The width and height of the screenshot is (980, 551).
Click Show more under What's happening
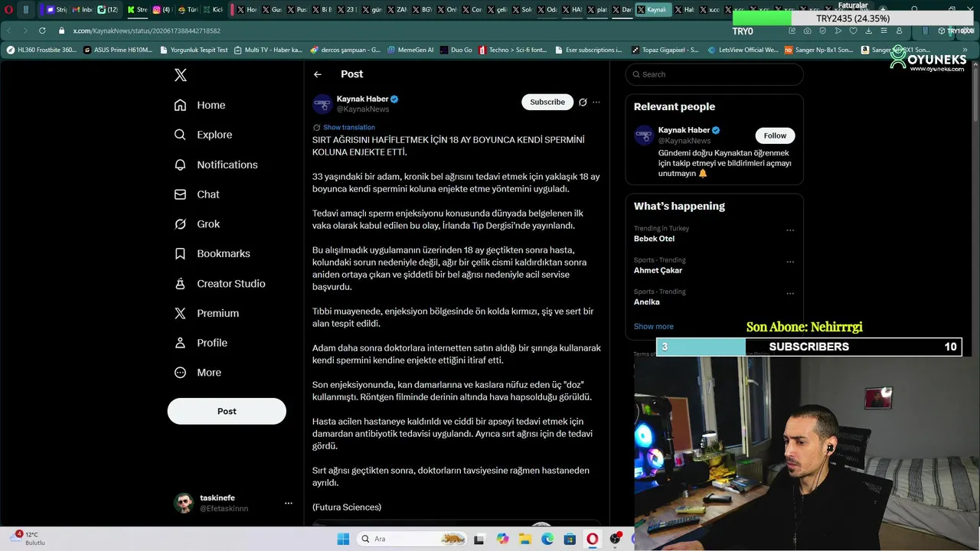653,327
